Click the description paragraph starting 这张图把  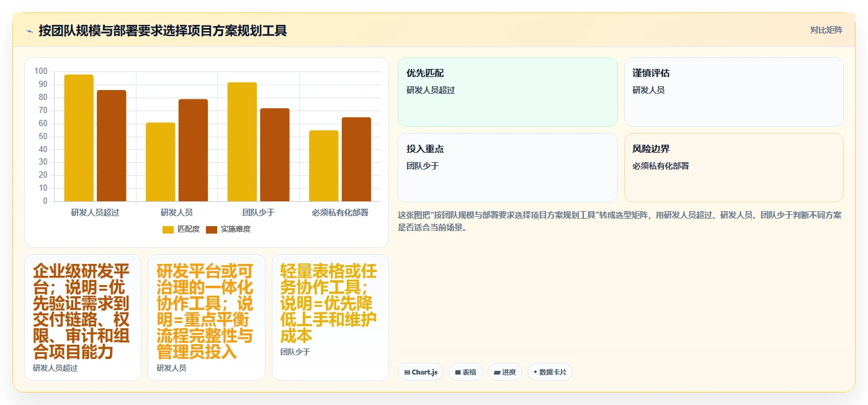pyautogui.click(x=619, y=221)
